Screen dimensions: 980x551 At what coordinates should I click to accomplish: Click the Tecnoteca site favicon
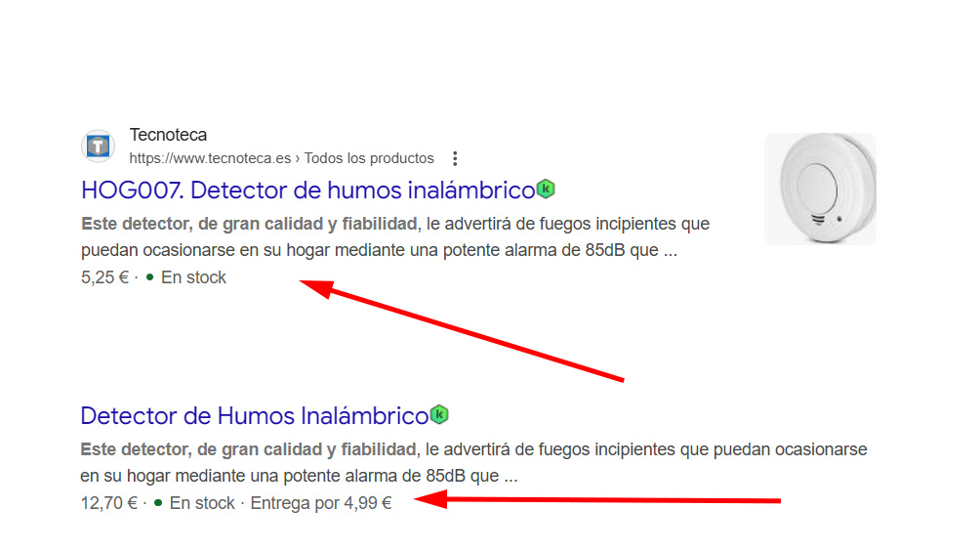[98, 147]
